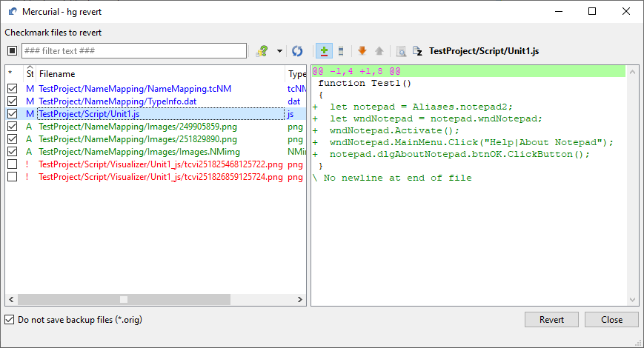Disable 'Do not save backup files' option
Viewport: 644px width, 348px height.
(10, 320)
